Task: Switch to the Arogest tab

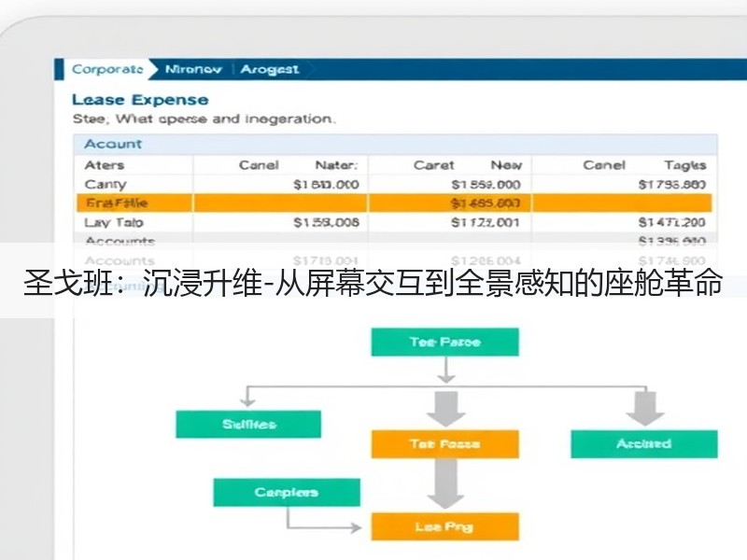Action: [270, 69]
